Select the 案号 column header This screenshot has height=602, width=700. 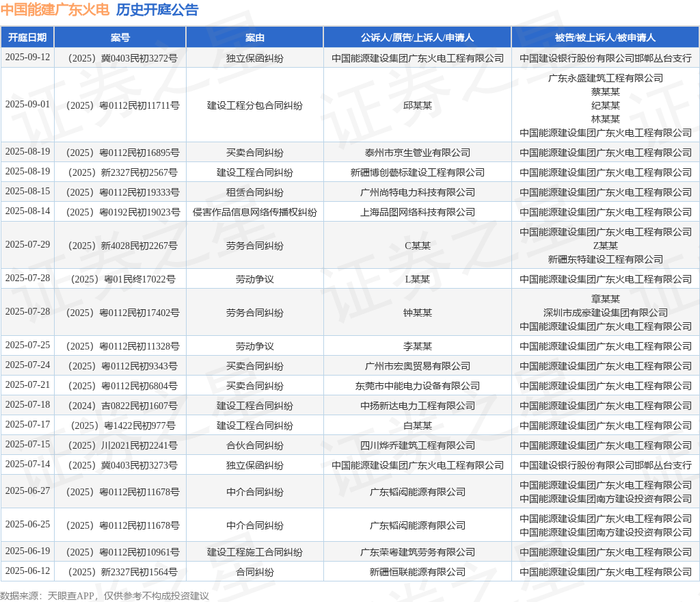tap(120, 38)
